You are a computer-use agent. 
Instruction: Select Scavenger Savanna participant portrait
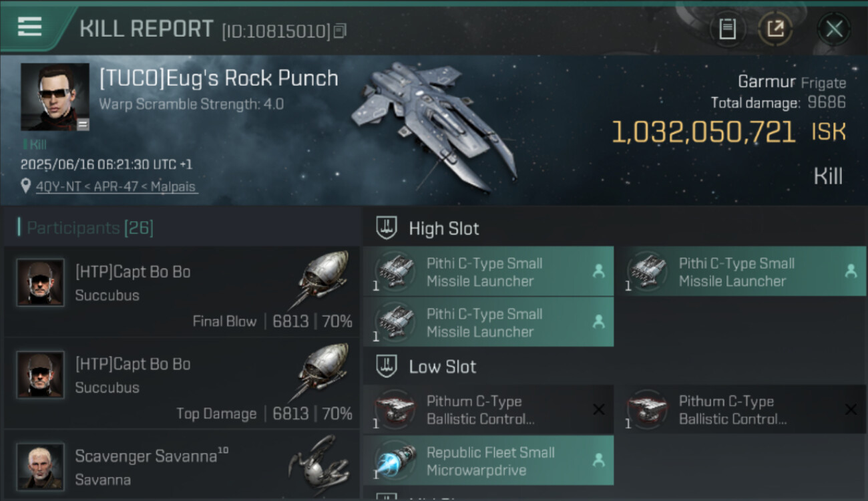click(41, 465)
